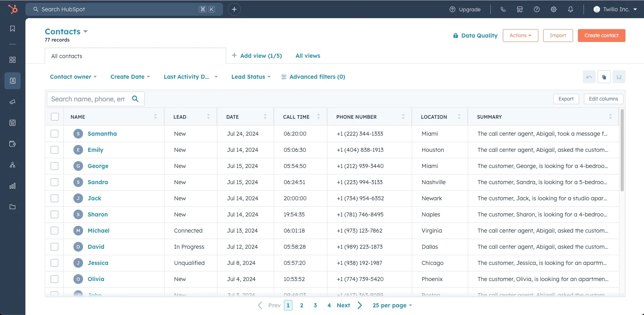
Task: Open the settings gear icon
Action: tap(553, 9)
